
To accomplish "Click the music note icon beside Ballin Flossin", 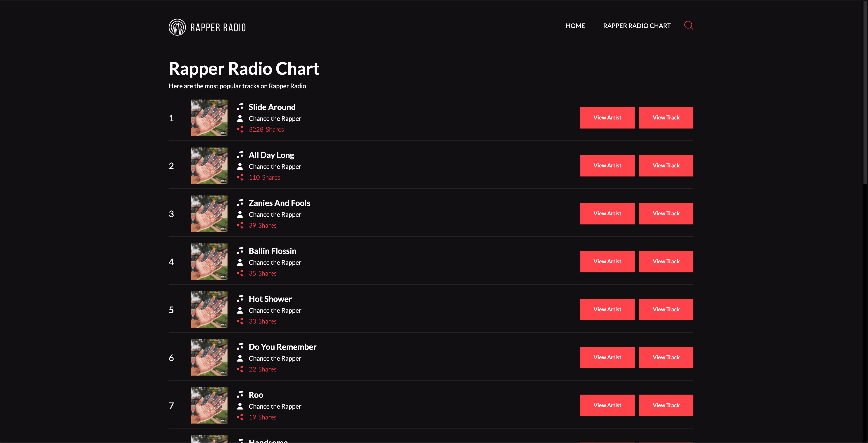I will pos(240,250).
